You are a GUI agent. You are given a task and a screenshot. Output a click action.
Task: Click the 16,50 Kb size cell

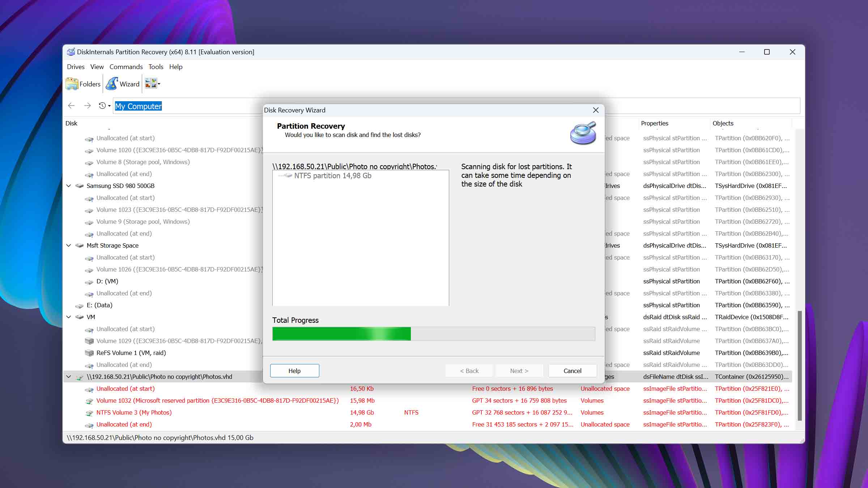click(x=362, y=389)
